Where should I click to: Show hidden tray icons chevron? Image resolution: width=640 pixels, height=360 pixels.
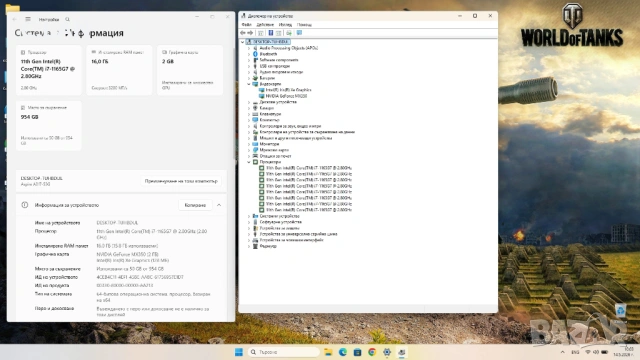coord(562,352)
